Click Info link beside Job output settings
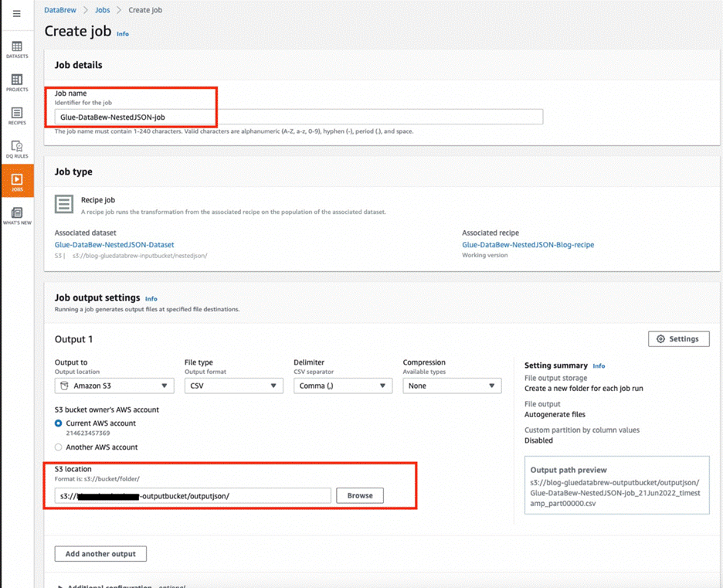The width and height of the screenshot is (723, 588). pyautogui.click(x=151, y=299)
